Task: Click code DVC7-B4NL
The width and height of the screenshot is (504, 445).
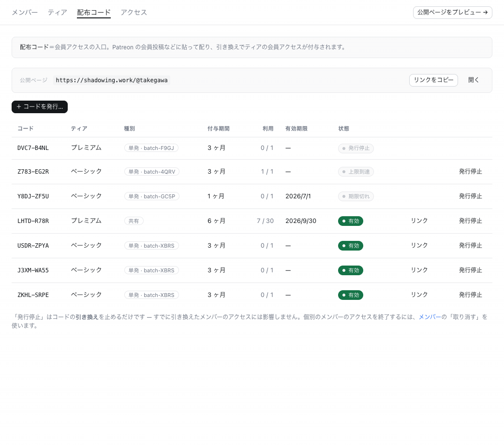Action: (x=33, y=148)
